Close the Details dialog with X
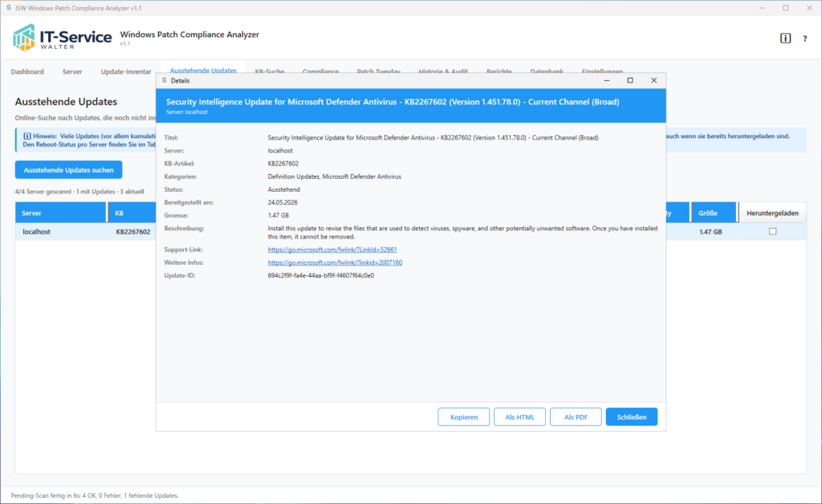 pos(653,81)
